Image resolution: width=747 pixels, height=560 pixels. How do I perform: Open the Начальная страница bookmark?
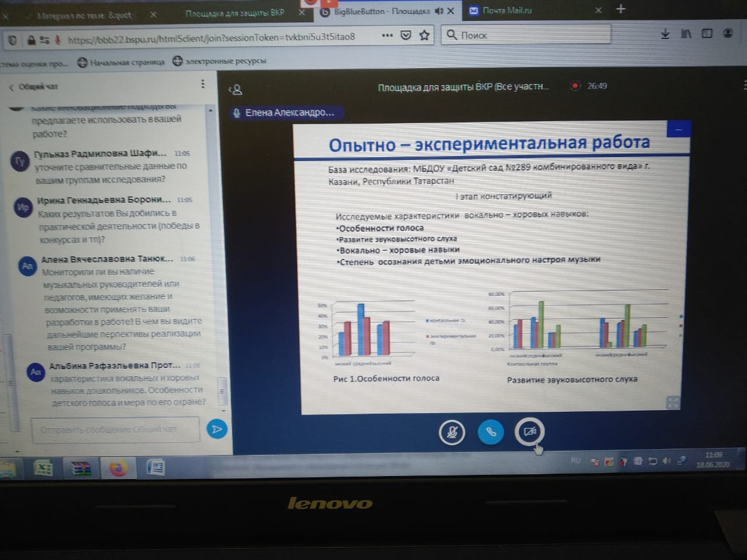121,62
